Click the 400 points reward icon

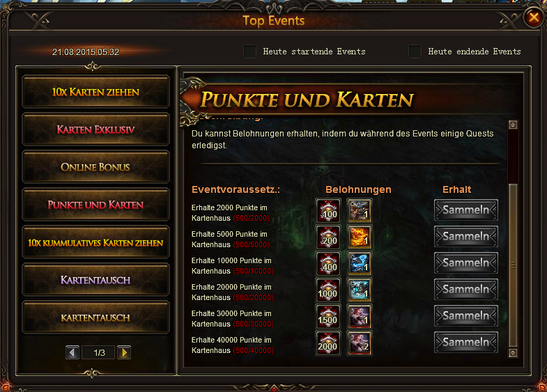[x=328, y=264]
